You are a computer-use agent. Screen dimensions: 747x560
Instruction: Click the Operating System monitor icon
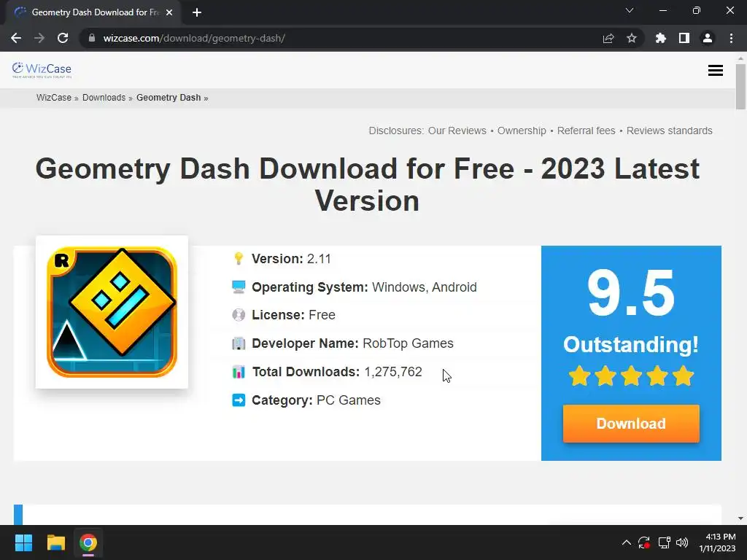click(x=239, y=287)
